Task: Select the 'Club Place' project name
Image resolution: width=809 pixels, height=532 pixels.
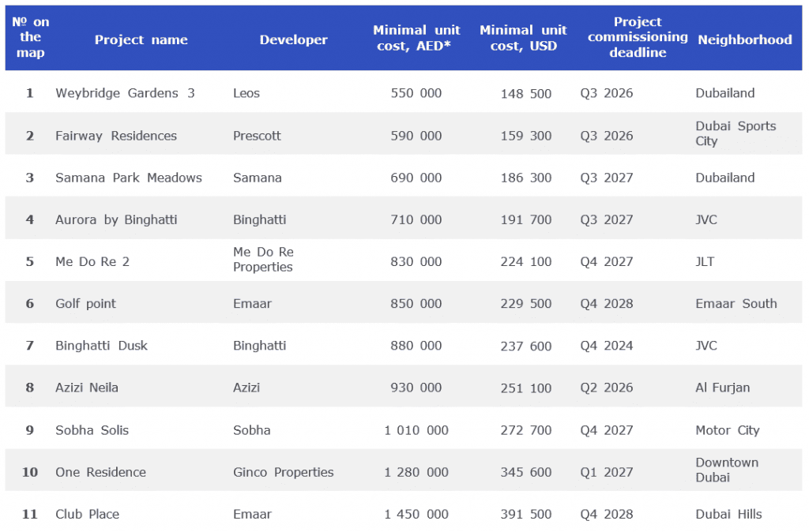Action: [x=87, y=515]
